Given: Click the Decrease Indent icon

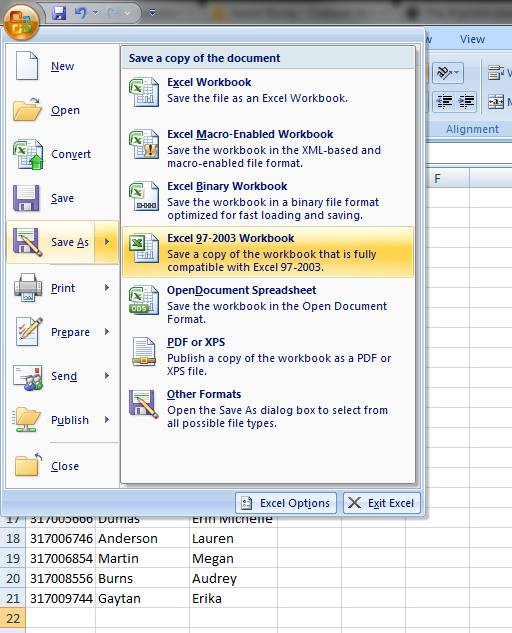Looking at the screenshot, I should tap(444, 101).
